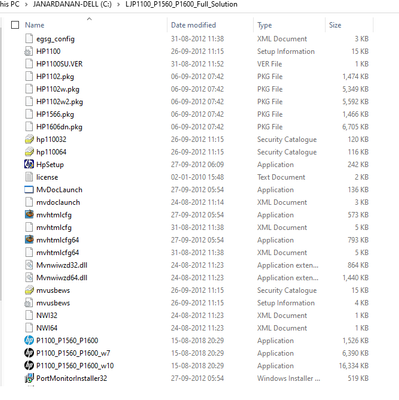Click the 27-09-2012 06:09 date cell
This screenshot has width=399, height=400.
pos(197,164)
